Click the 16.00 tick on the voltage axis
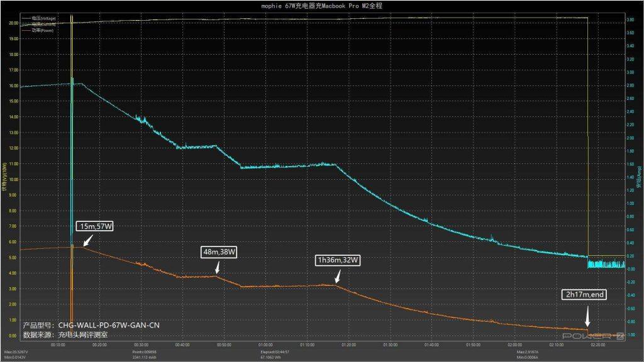The image size is (644, 362). 13,85
